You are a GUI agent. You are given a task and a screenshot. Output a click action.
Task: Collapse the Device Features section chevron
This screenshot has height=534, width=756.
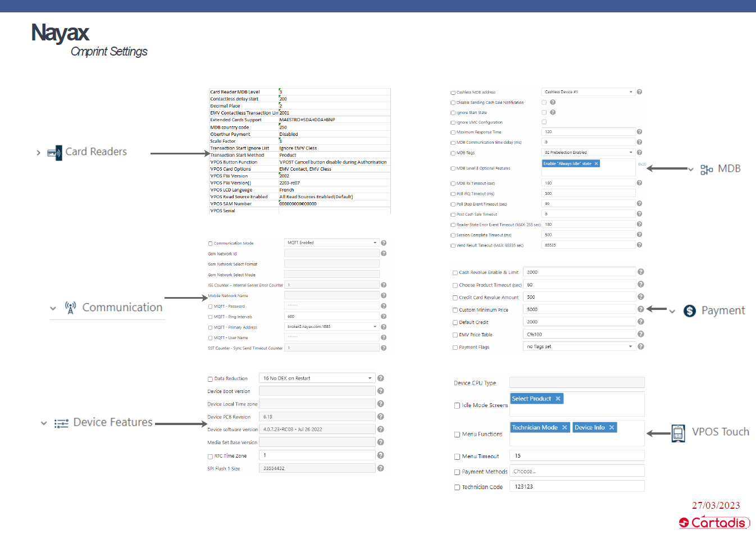click(x=44, y=423)
